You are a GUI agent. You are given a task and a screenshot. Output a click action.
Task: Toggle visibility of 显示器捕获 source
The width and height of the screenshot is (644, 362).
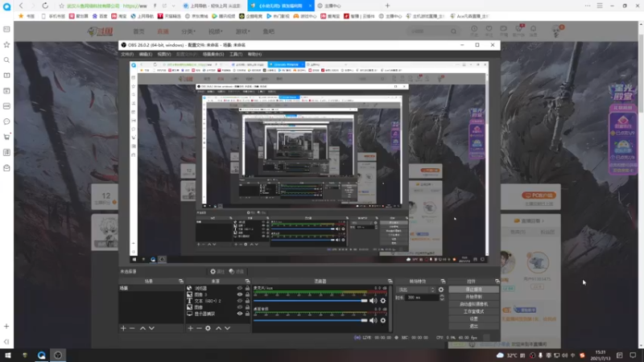tap(239, 314)
